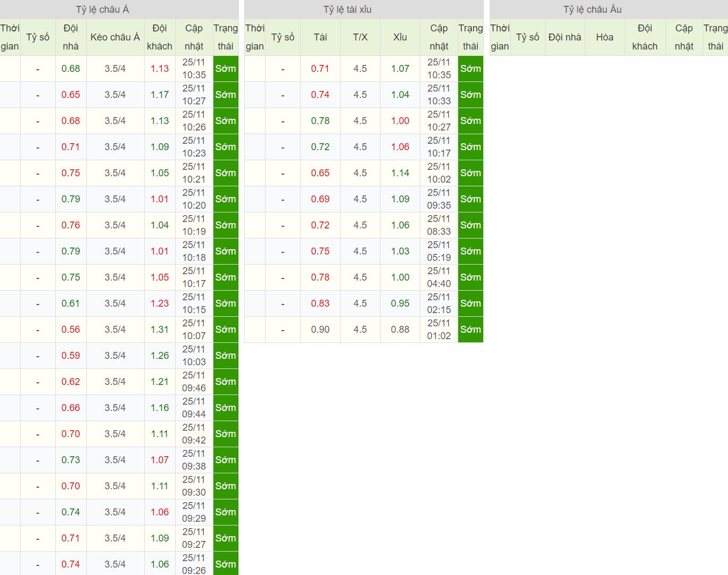The height and width of the screenshot is (575, 728).
Task: Click Xỉu odds 1.14 in tài xỉu table
Action: point(400,173)
